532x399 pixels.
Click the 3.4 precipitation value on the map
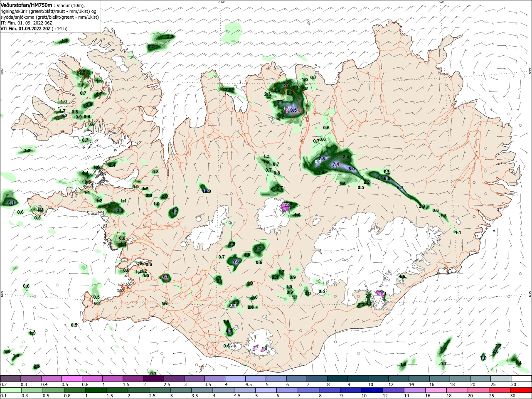(x=379, y=177)
